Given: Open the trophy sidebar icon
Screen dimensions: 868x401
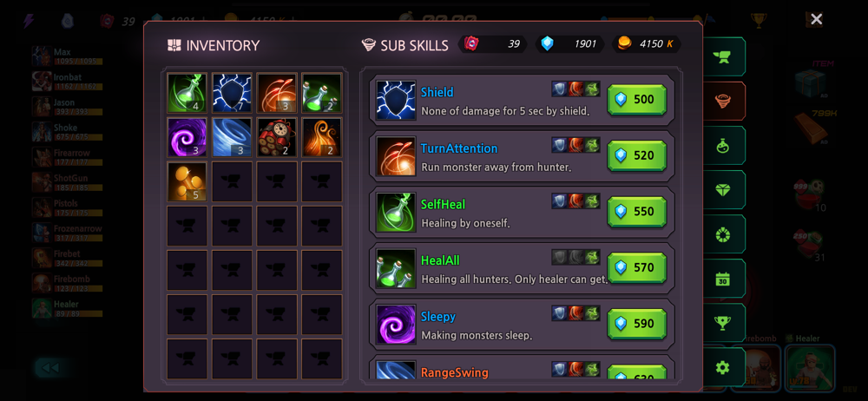Looking at the screenshot, I should tap(723, 323).
